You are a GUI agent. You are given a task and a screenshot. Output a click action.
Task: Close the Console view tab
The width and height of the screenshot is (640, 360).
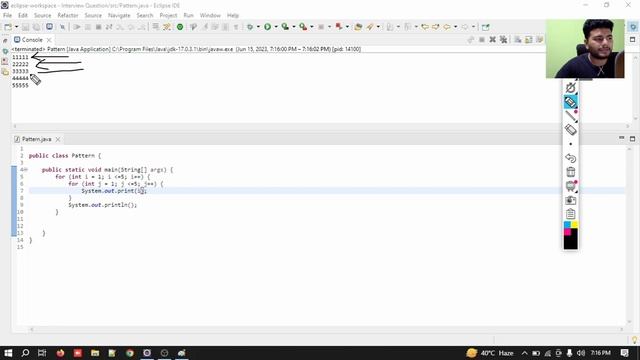pos(49,40)
